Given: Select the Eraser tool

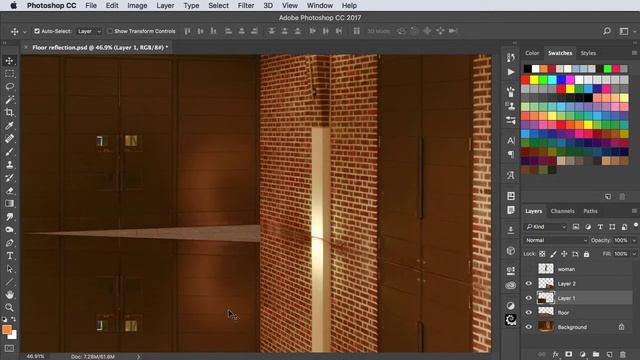Looking at the screenshot, I should tap(9, 191).
